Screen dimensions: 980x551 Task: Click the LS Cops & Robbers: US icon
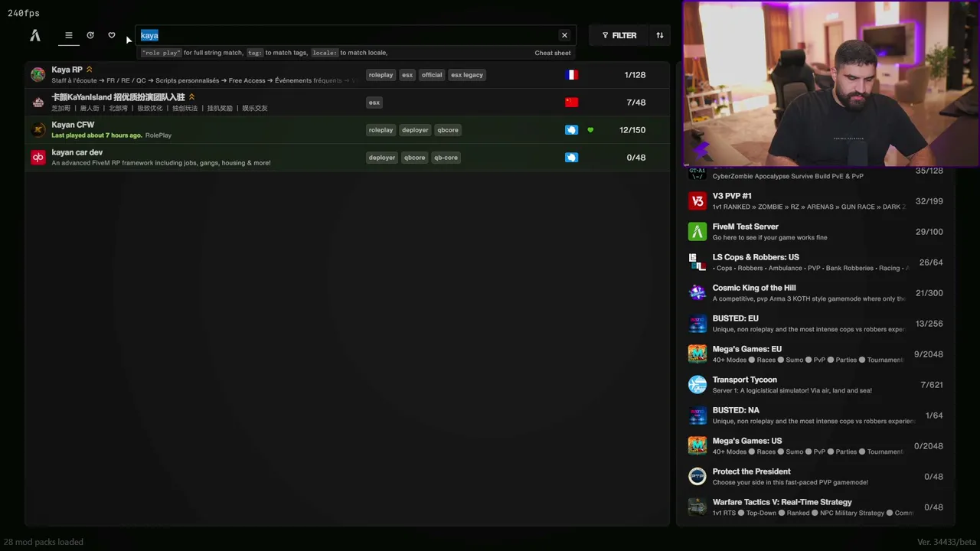pos(697,262)
